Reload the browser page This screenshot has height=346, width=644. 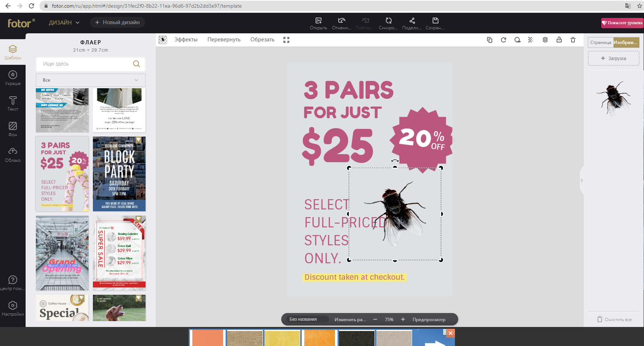[x=31, y=5]
